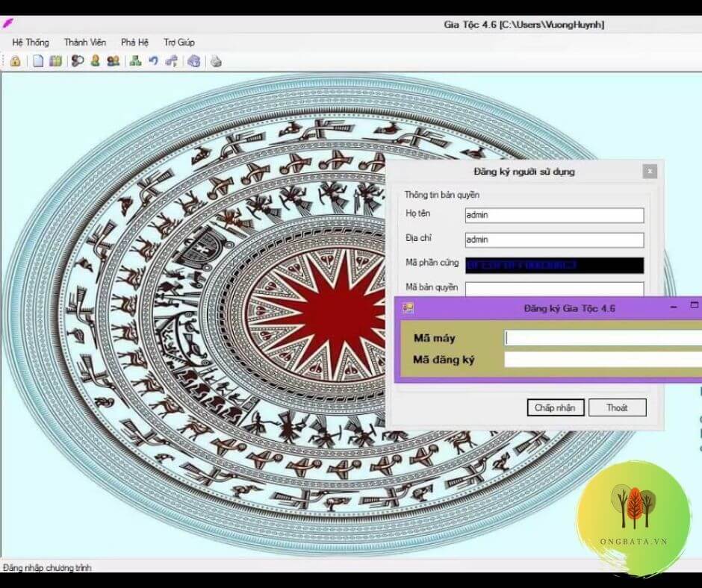Focus the Họ tên input field

point(554,215)
